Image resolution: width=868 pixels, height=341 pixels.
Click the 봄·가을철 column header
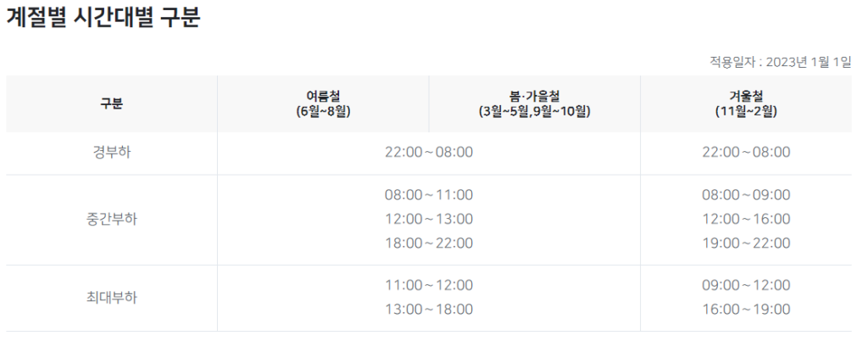point(534,103)
